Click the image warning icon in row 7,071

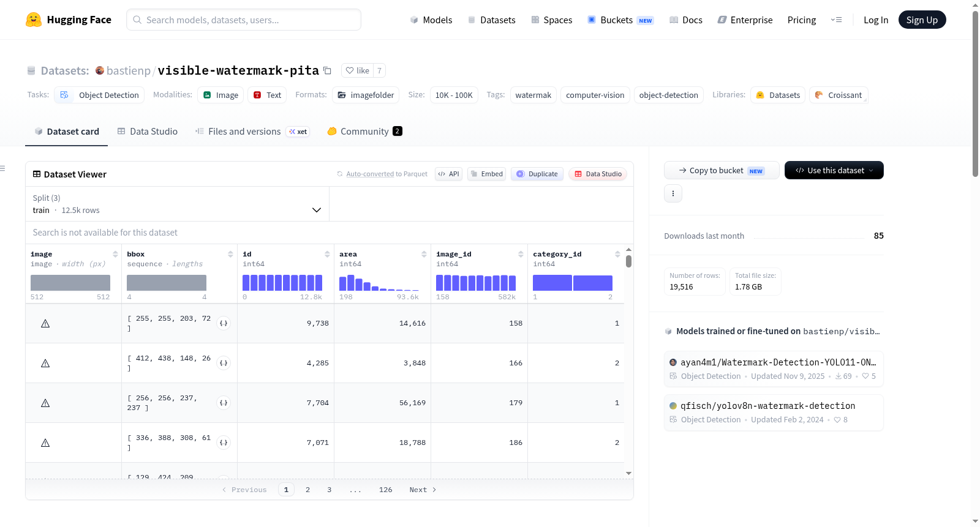pyautogui.click(x=45, y=443)
